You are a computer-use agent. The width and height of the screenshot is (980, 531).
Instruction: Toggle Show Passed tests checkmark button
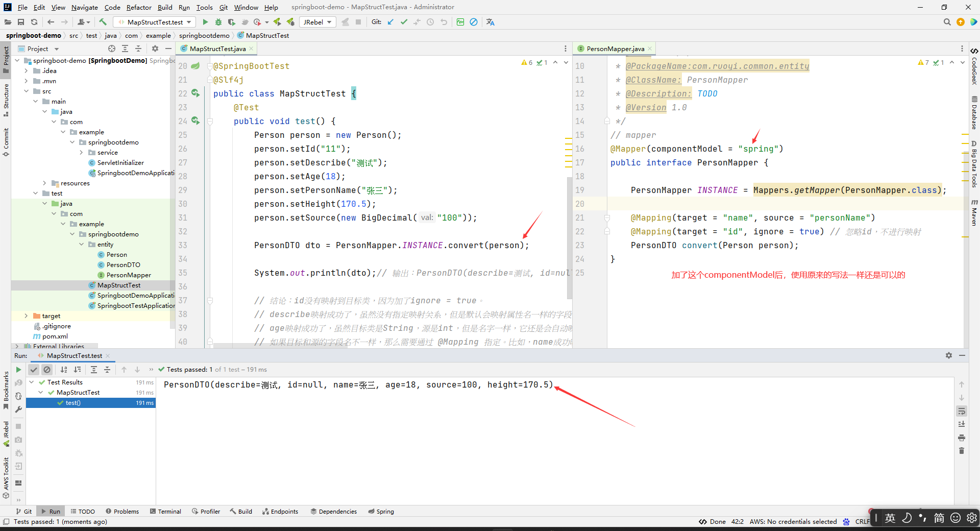point(34,370)
